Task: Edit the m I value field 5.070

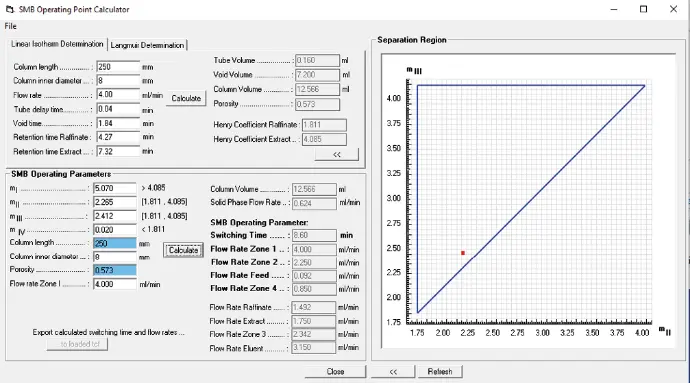Action: 114,188
